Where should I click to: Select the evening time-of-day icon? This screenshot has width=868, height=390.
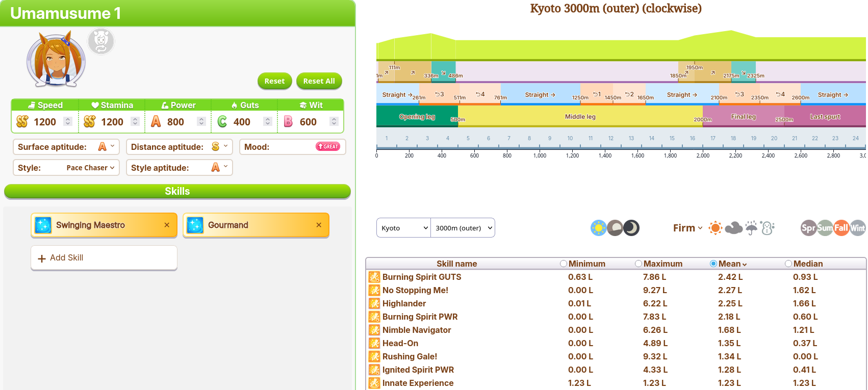[615, 228]
